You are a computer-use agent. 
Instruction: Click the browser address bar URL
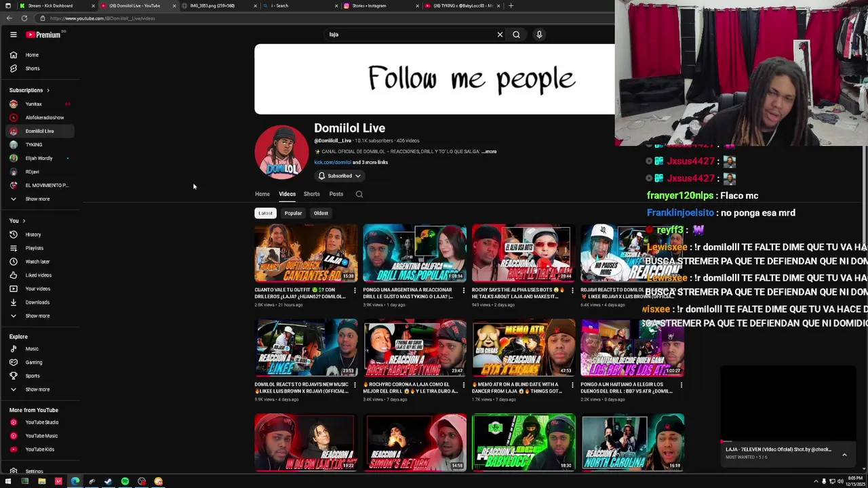pos(102,18)
